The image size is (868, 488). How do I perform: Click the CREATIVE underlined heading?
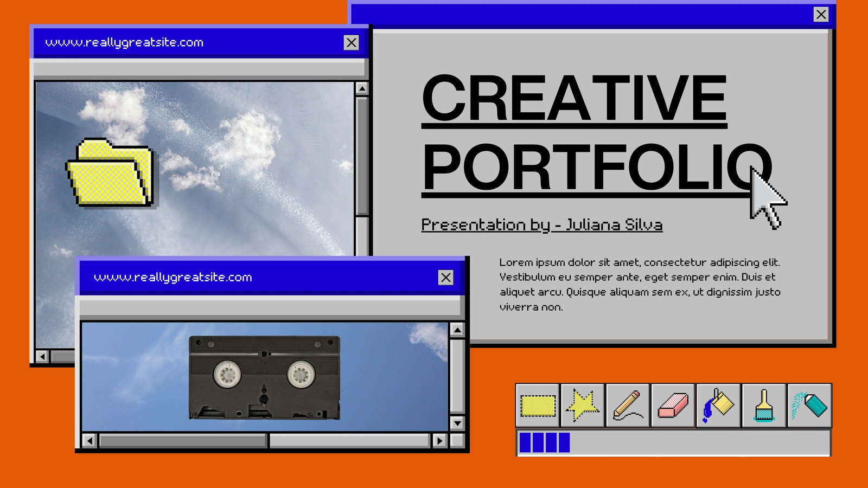click(574, 100)
